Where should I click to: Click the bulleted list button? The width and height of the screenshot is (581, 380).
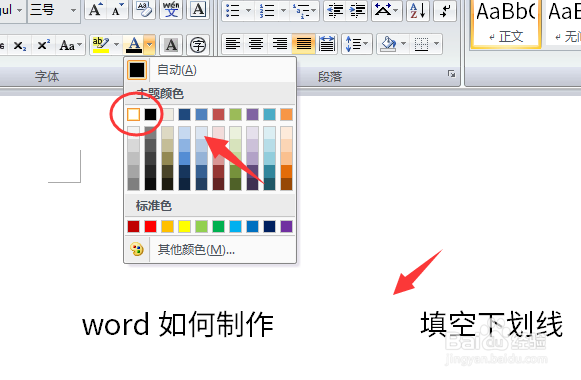click(x=232, y=10)
